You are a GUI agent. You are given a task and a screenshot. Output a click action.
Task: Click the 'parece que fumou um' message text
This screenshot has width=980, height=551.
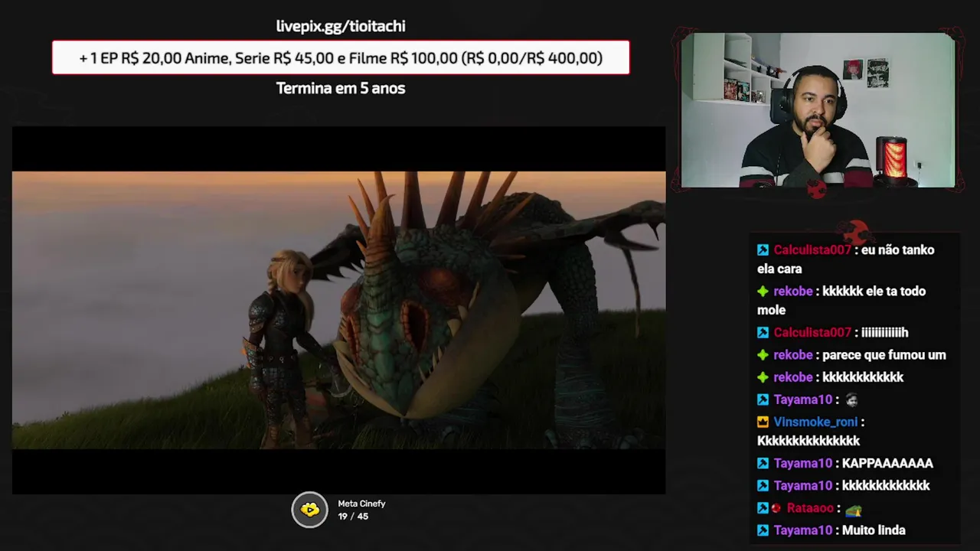(884, 355)
